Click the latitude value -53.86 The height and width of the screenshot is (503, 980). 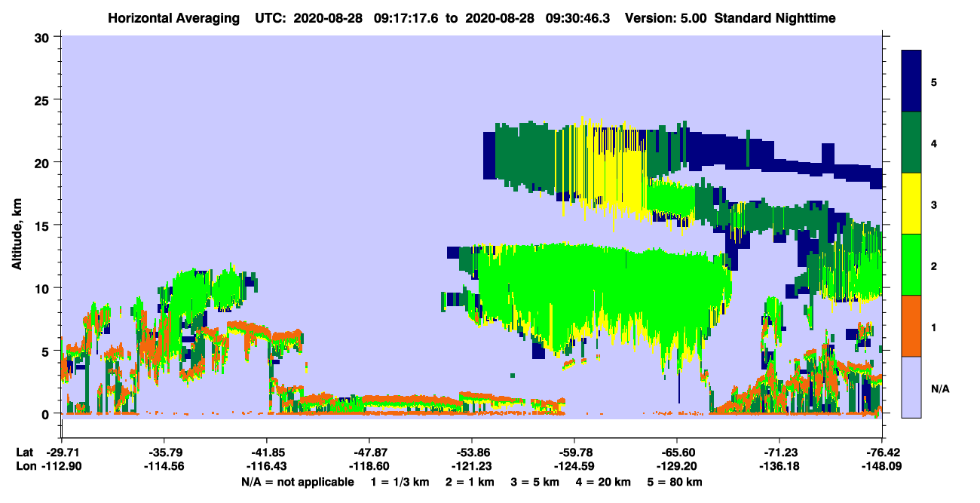(472, 452)
